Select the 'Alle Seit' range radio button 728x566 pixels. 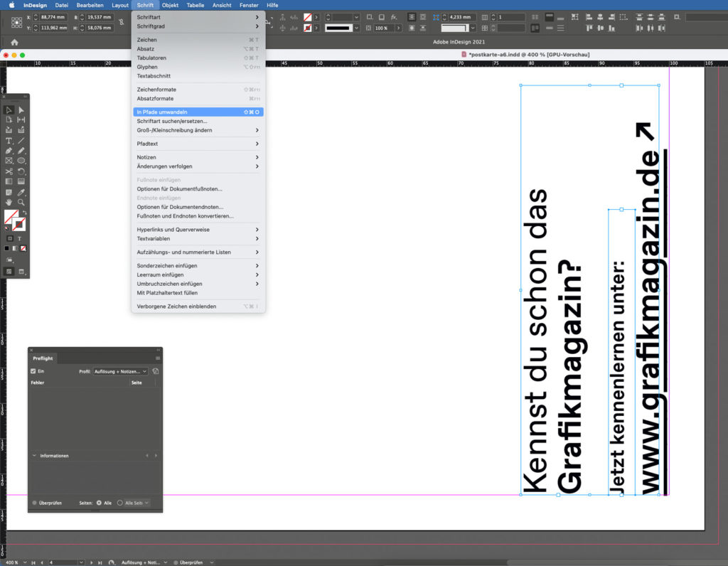pyautogui.click(x=119, y=503)
